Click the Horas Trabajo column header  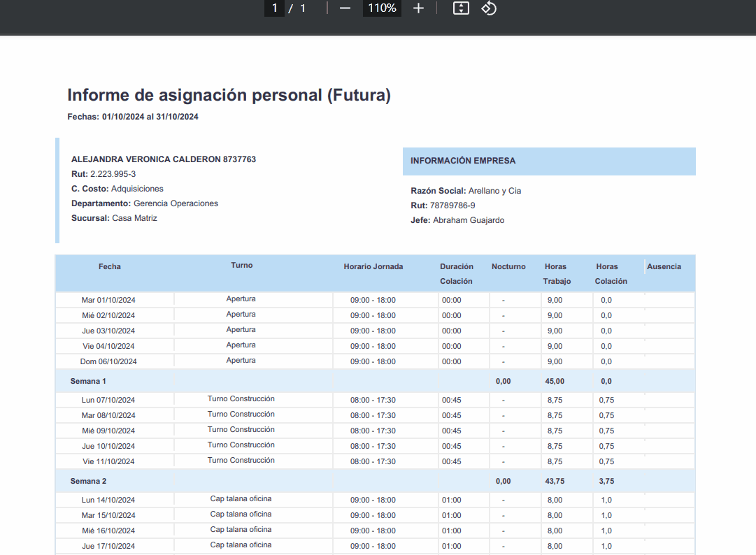click(557, 273)
